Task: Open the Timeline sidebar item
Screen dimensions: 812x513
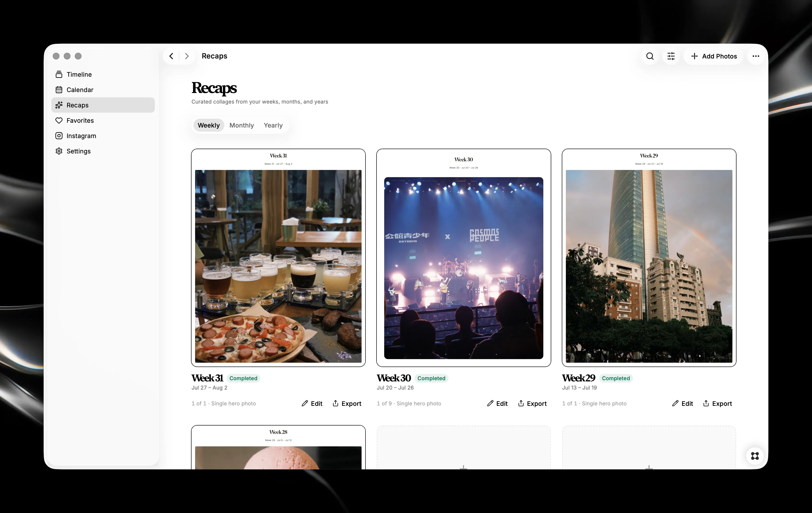Action: (x=103, y=74)
